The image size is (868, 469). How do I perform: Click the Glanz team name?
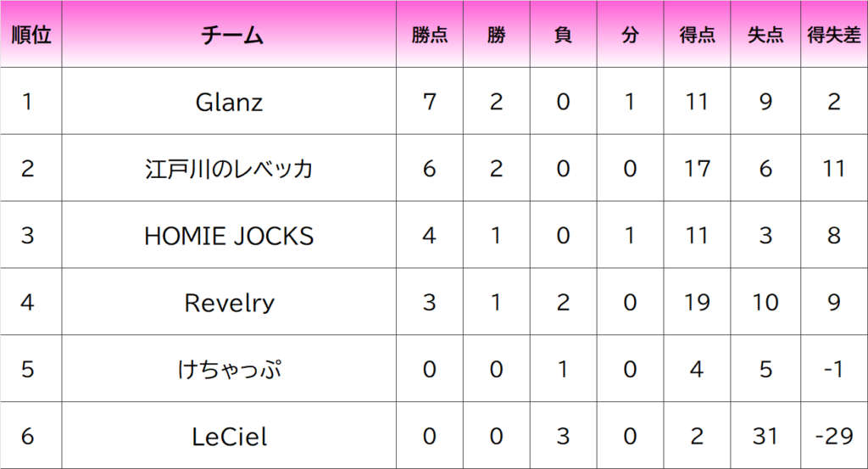(229, 102)
